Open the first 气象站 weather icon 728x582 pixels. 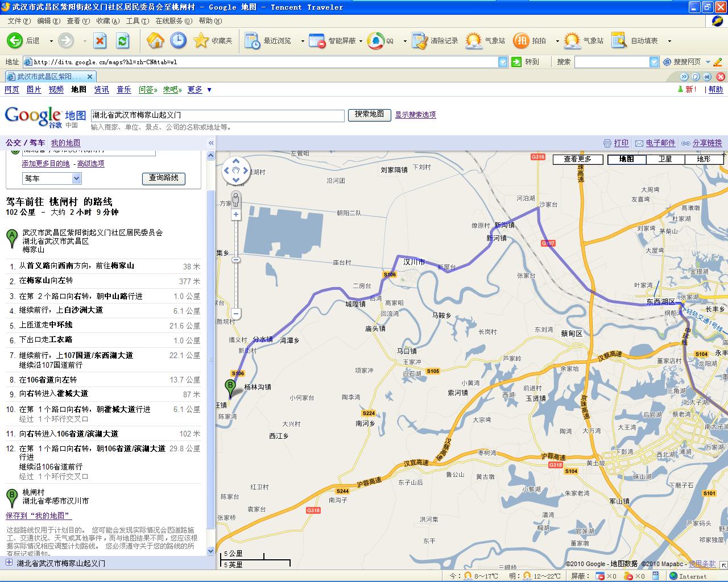point(485,40)
